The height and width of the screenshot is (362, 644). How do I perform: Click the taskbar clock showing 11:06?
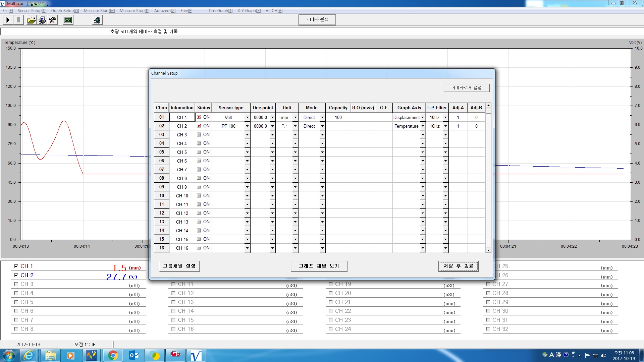pyautogui.click(x=624, y=356)
